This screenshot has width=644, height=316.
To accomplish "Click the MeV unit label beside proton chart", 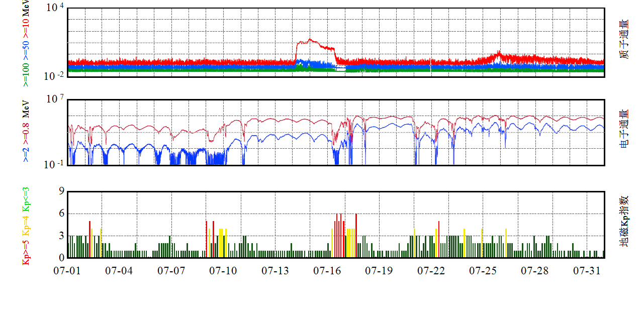I will tap(26, 7).
